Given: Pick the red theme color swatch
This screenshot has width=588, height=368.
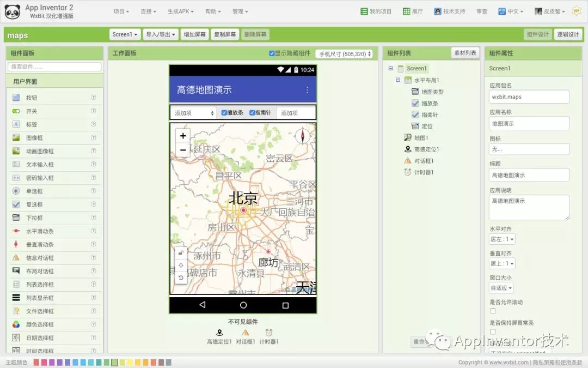Looking at the screenshot, I should click(36, 363).
